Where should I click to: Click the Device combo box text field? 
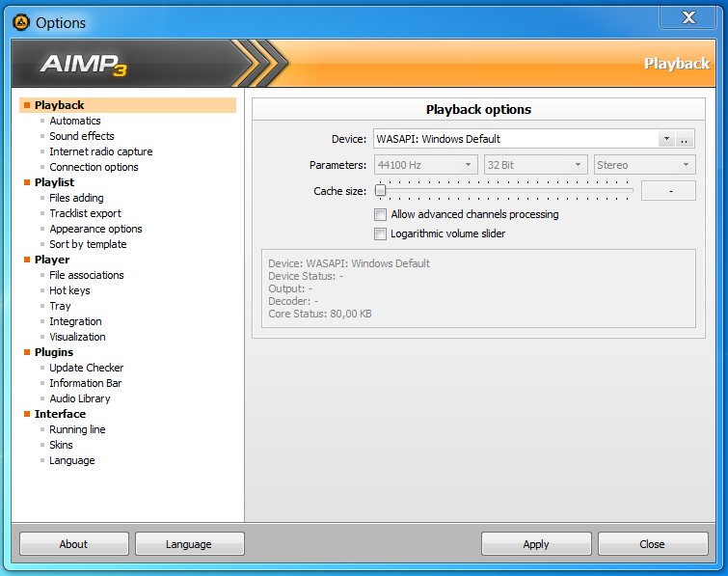pos(516,139)
